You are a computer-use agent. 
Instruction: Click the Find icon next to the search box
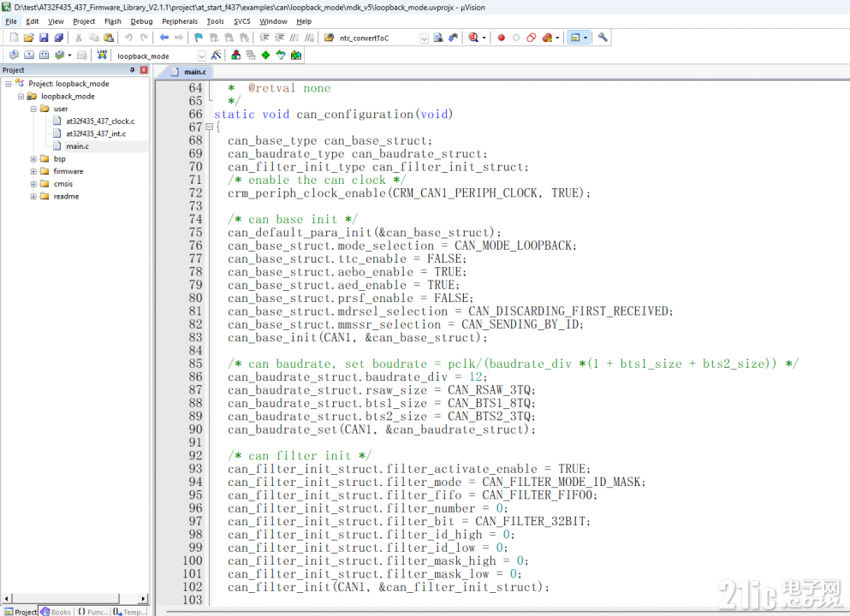(438, 38)
